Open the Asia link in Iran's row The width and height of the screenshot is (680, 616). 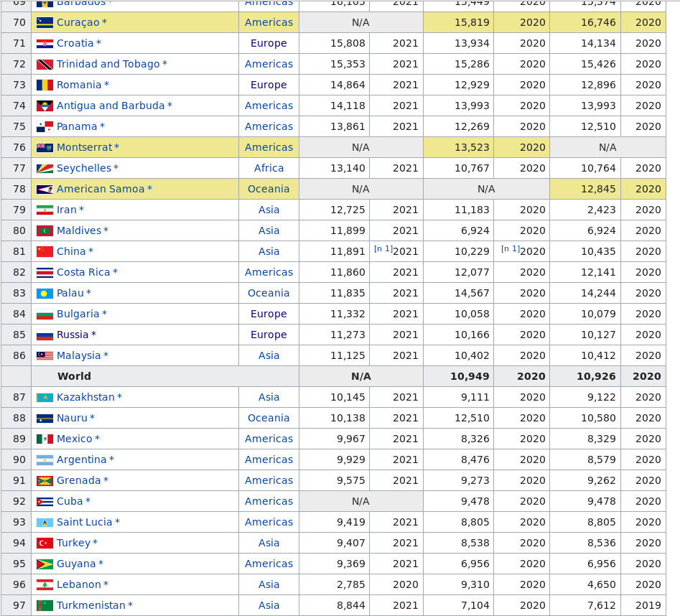point(269,210)
